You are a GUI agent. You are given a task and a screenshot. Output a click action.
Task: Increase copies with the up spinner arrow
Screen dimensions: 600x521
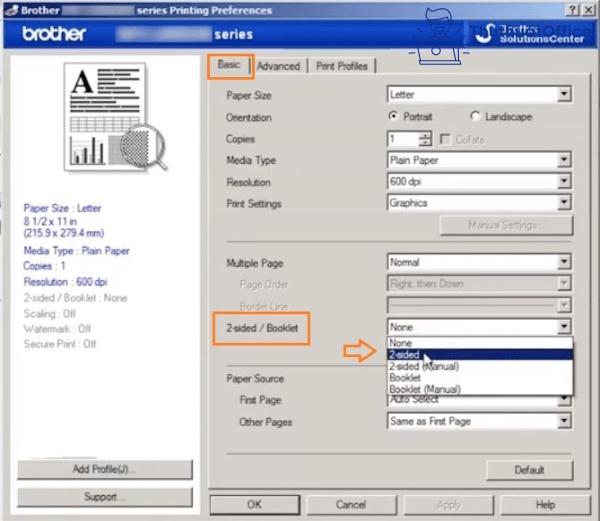coord(425,135)
